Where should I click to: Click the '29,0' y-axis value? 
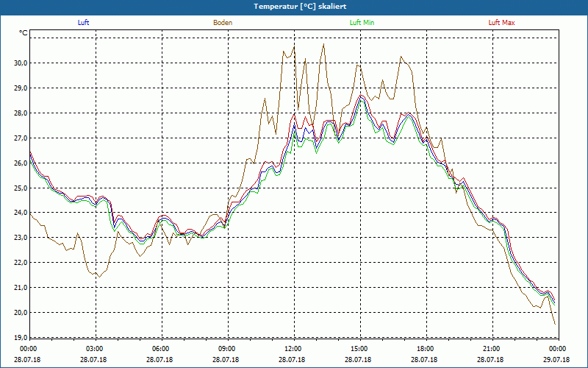point(21,88)
